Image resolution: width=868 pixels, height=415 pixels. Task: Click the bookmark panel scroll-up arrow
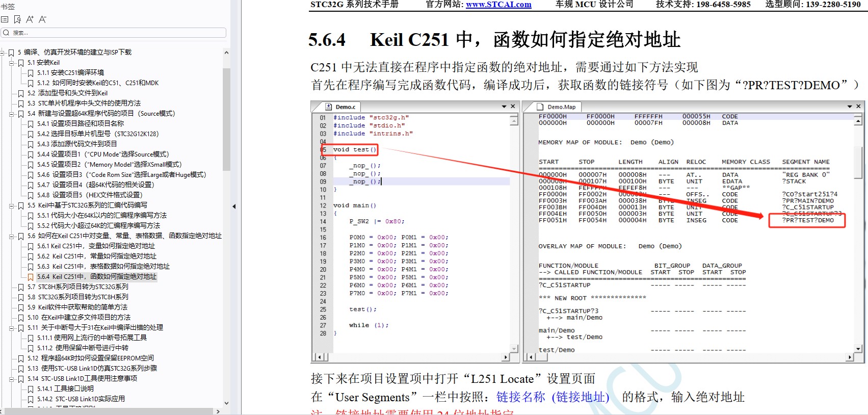[x=226, y=53]
